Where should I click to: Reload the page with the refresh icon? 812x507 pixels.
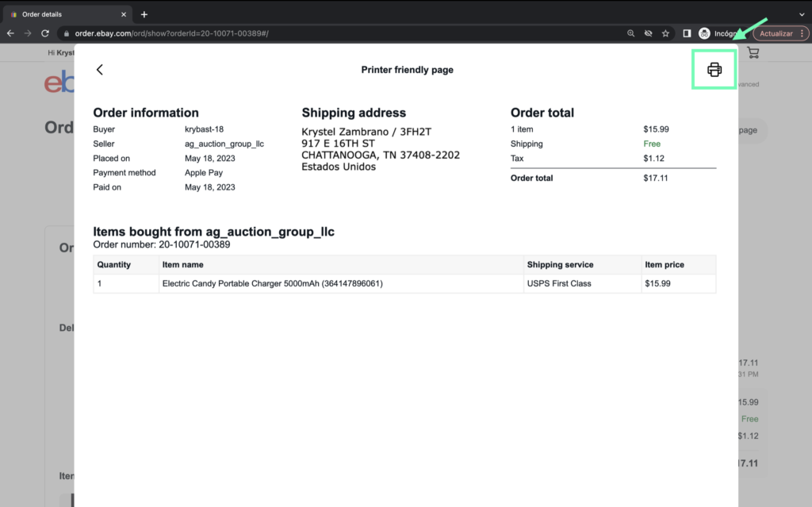tap(45, 33)
